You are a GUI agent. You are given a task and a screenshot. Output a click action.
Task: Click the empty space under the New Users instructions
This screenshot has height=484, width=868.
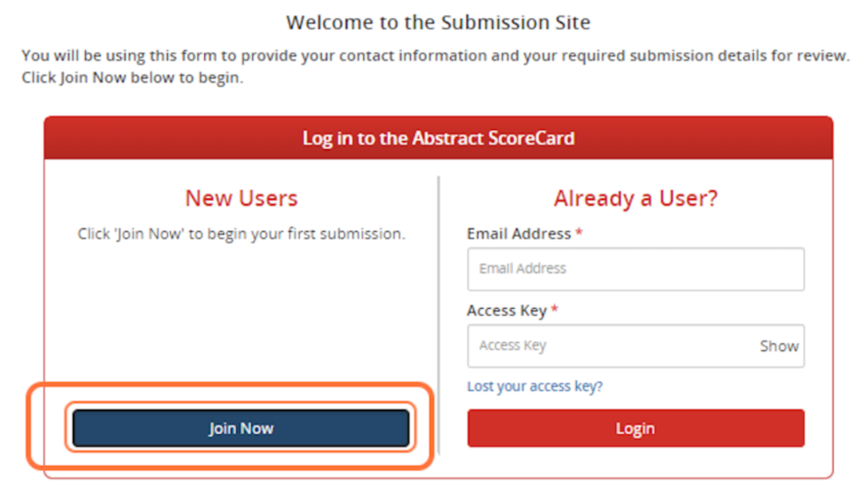point(241,316)
